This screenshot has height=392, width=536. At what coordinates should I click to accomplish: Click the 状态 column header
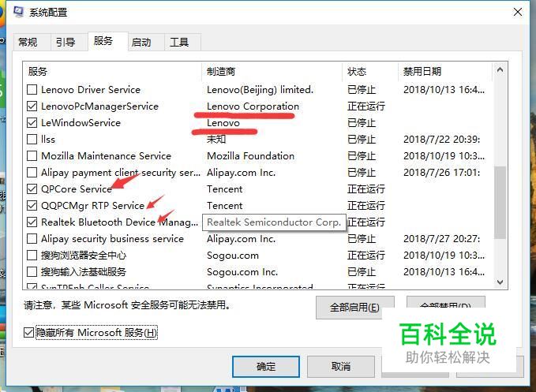(370, 71)
